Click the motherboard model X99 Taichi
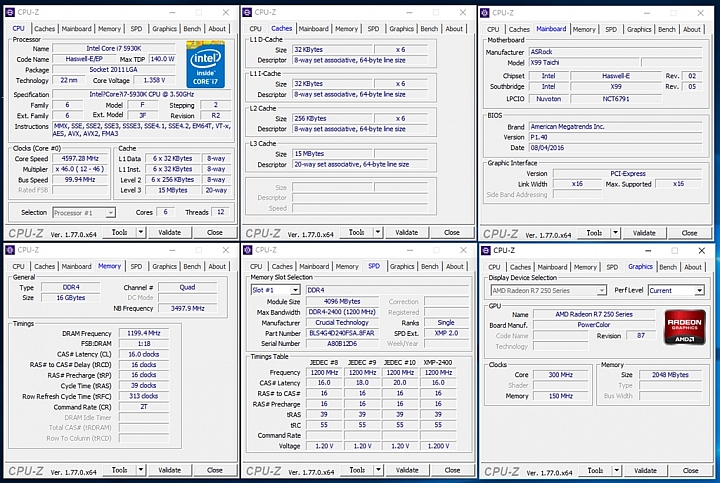The width and height of the screenshot is (720, 483). [584, 62]
